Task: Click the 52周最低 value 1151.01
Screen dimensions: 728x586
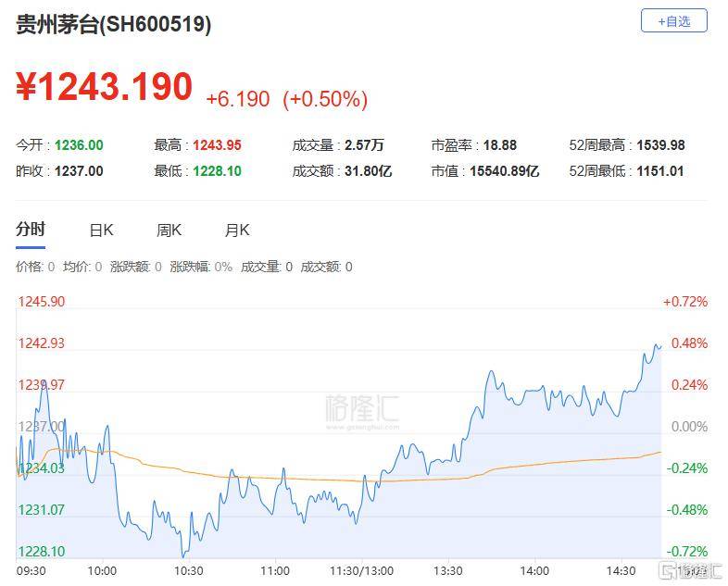Action: point(660,171)
